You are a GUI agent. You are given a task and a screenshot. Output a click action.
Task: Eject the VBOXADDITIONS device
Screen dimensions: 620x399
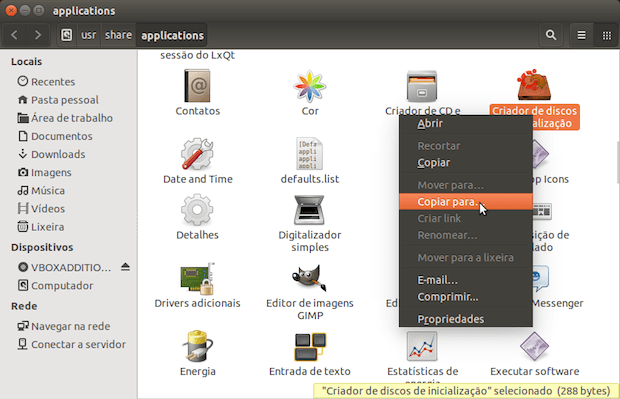point(125,267)
